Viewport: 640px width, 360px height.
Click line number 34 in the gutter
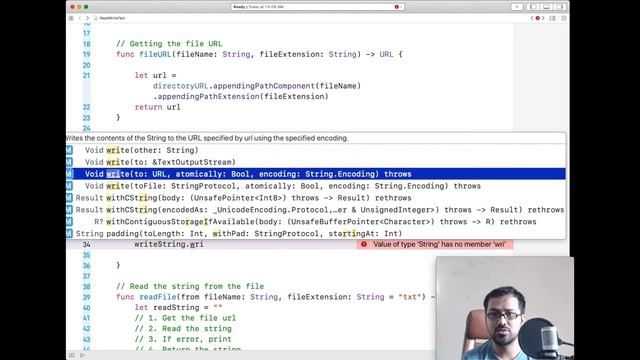87,244
